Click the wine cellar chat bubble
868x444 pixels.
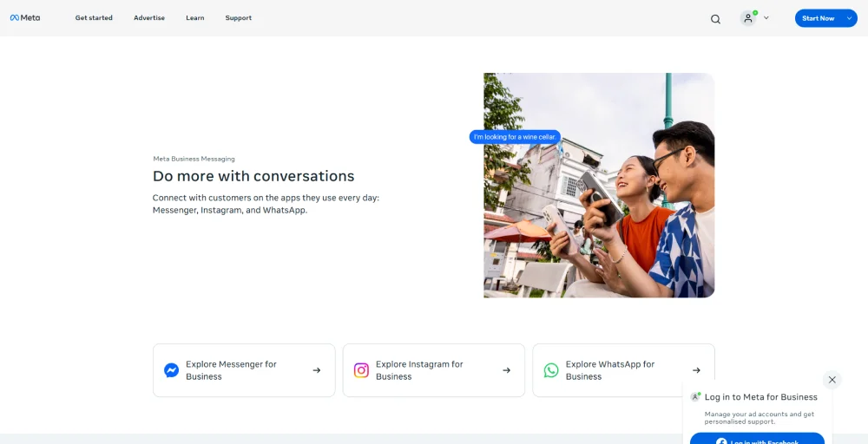tap(515, 136)
